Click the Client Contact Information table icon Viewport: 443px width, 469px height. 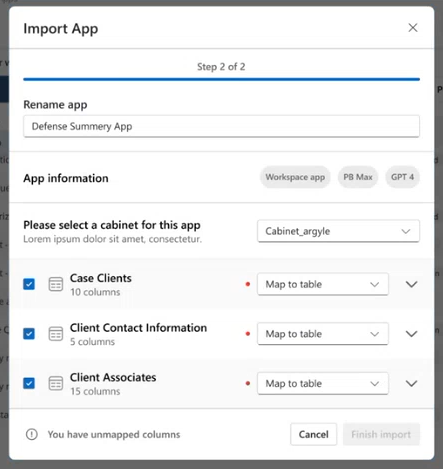pyautogui.click(x=56, y=334)
